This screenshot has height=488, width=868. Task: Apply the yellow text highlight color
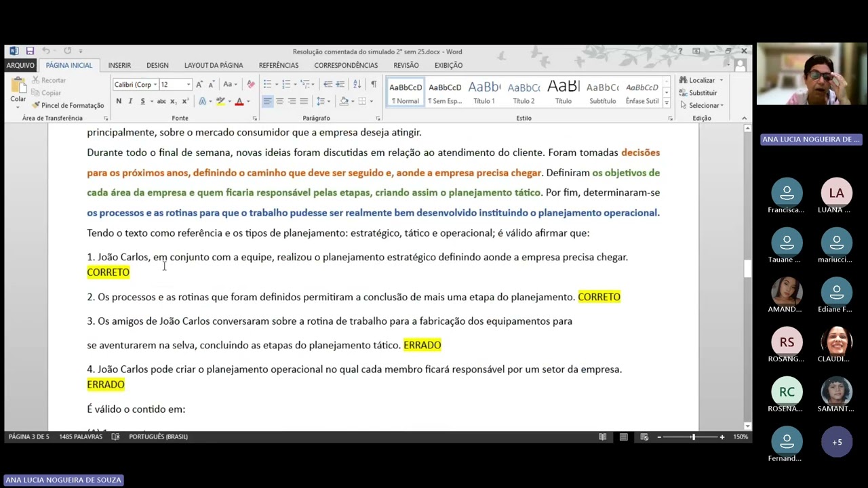pos(220,102)
